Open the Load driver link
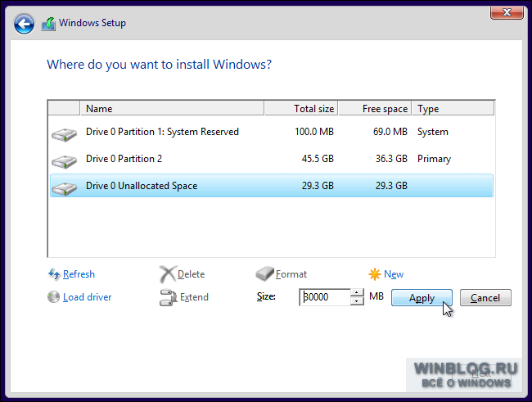Screen dimensions: 532x402 (88, 297)
